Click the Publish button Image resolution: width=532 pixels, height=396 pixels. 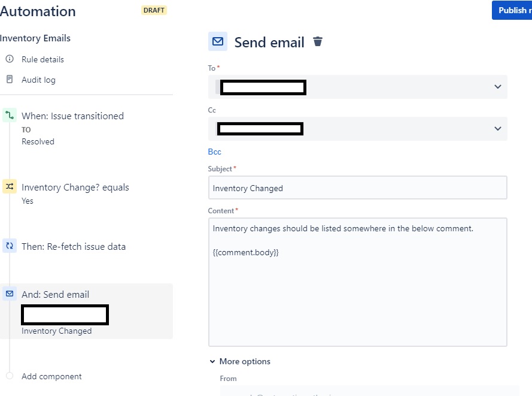click(x=512, y=10)
